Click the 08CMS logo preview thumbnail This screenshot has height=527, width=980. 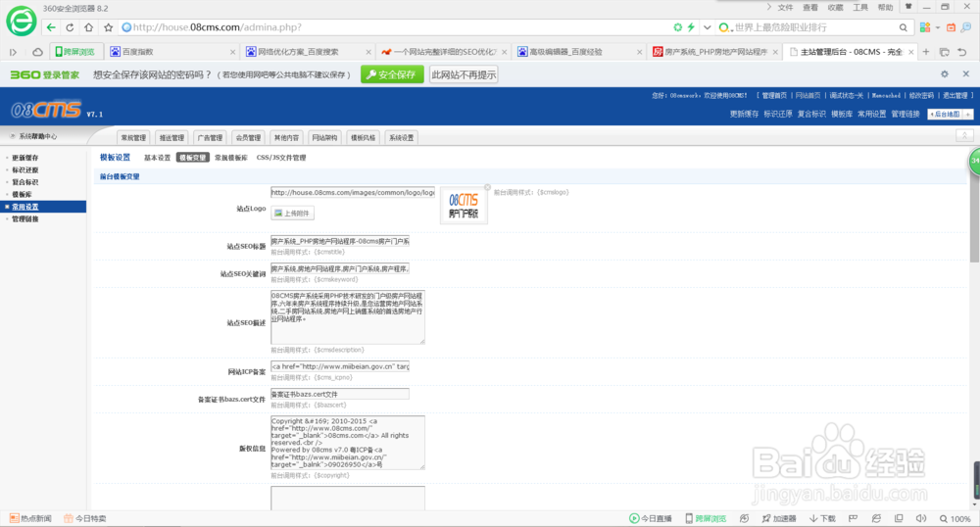point(464,206)
